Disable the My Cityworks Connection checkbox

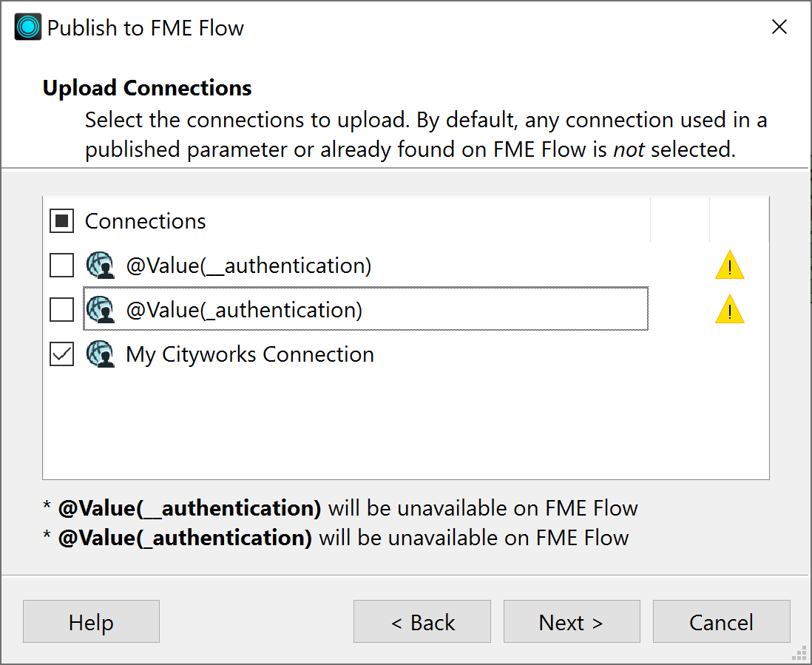[61, 354]
